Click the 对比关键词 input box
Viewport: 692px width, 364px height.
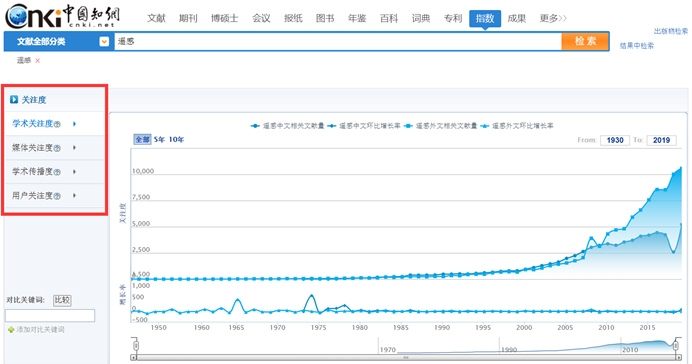click(x=50, y=315)
